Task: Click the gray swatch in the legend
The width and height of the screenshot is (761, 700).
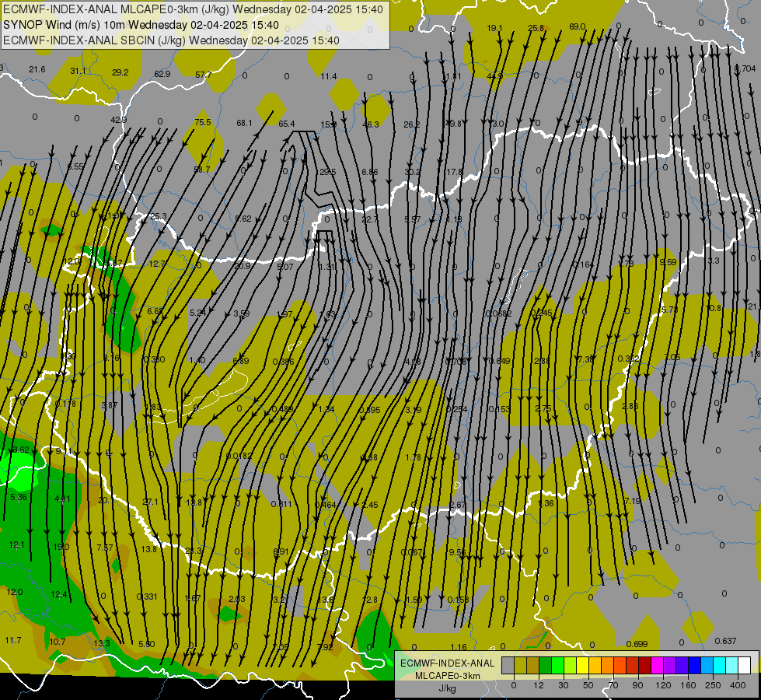Action: click(508, 666)
